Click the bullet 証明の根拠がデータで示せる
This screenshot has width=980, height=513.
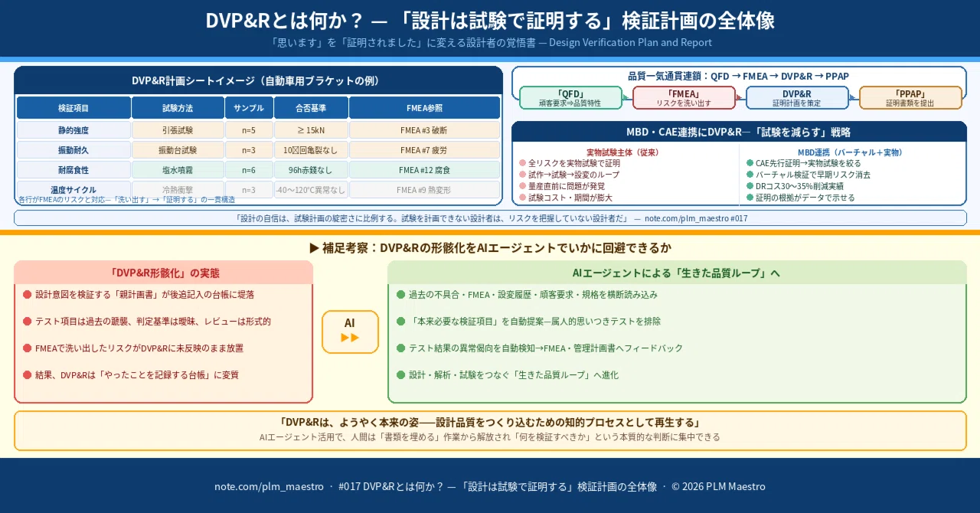(800, 198)
